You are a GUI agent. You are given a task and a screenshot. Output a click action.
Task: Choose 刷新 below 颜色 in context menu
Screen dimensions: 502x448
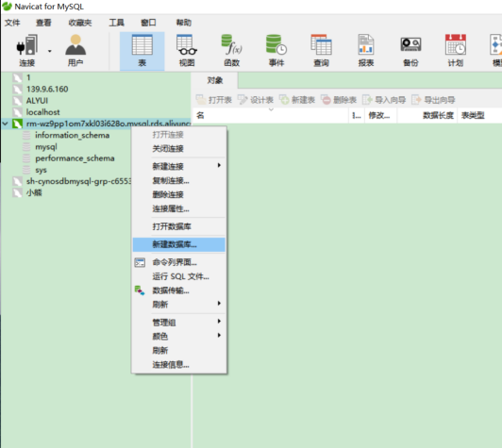[179, 350]
